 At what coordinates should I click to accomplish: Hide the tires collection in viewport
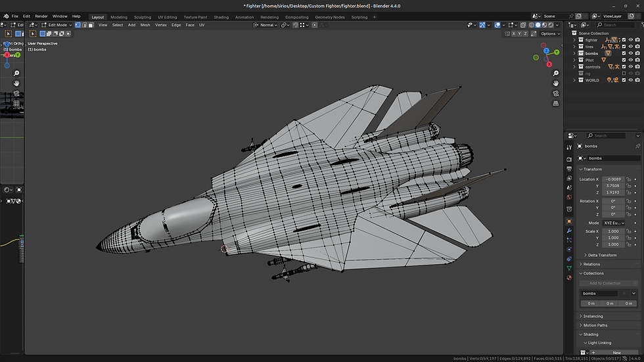(x=630, y=47)
